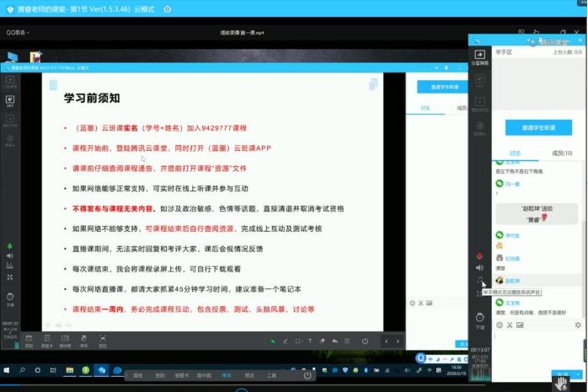The image size is (588, 392).
Task: Open the emoji picker in chat toolbar
Action: [499, 325]
